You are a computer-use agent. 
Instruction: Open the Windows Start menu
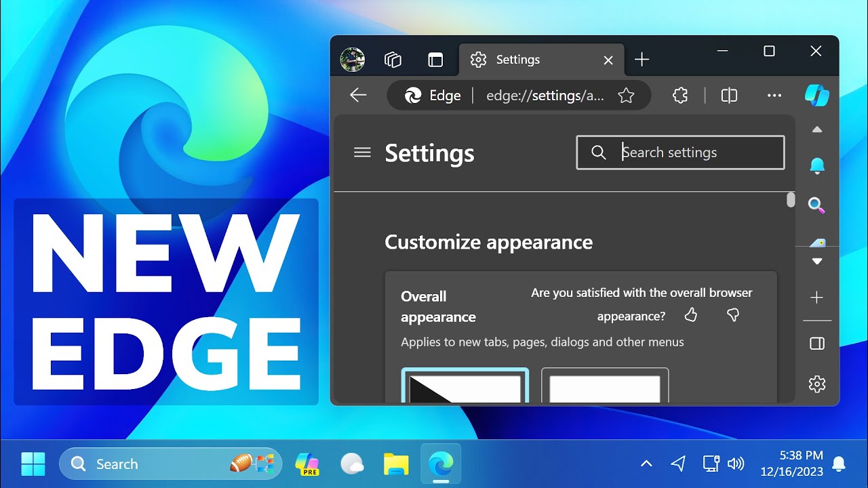coord(33,464)
